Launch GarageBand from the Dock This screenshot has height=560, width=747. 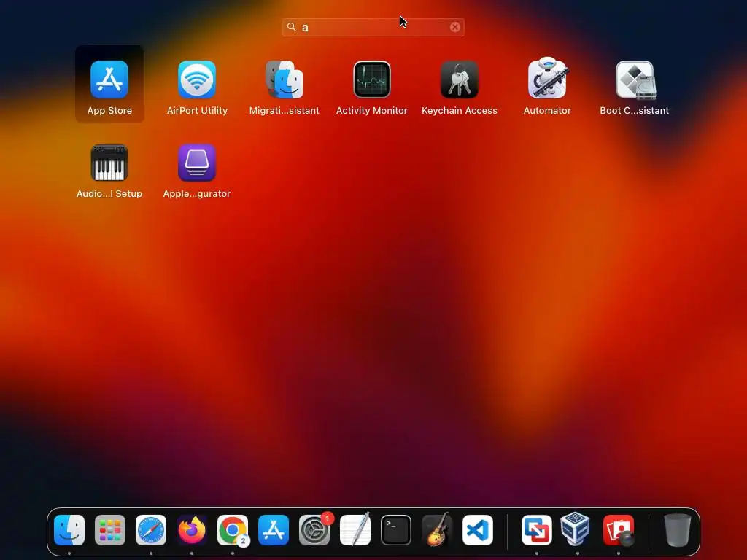437,529
